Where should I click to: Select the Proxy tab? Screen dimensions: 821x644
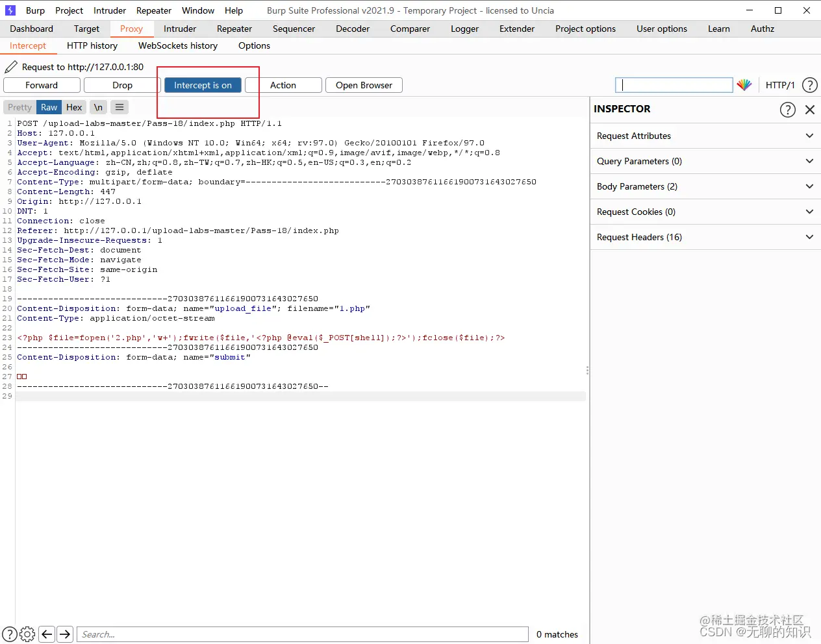tap(131, 29)
